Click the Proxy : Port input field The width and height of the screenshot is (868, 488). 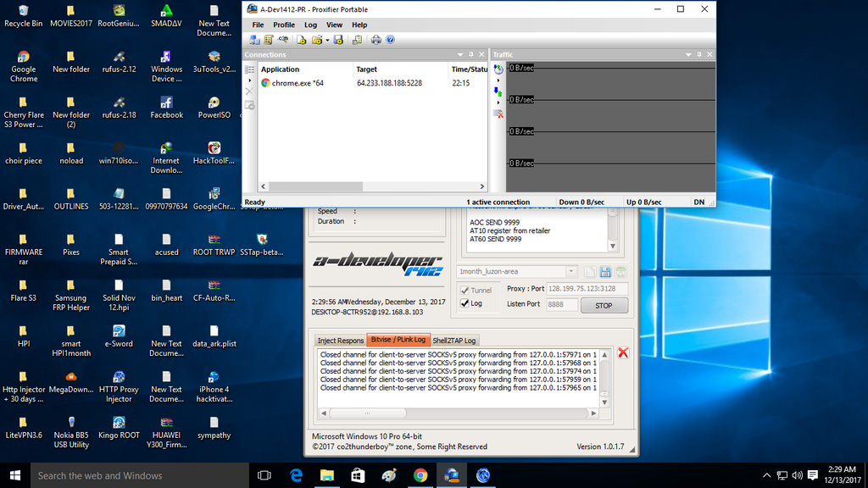[x=587, y=288]
